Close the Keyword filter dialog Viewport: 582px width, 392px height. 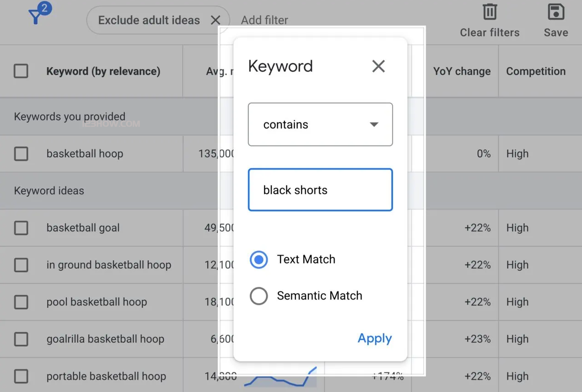coord(378,66)
